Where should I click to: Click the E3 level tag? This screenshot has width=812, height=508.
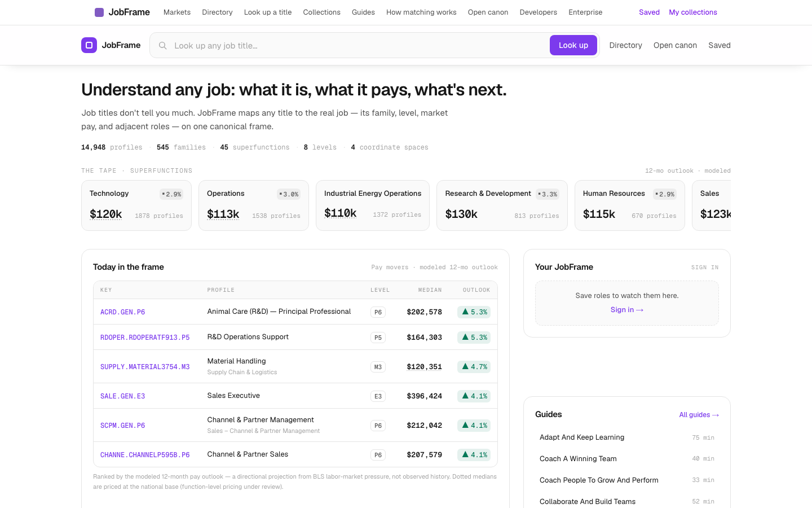click(378, 396)
